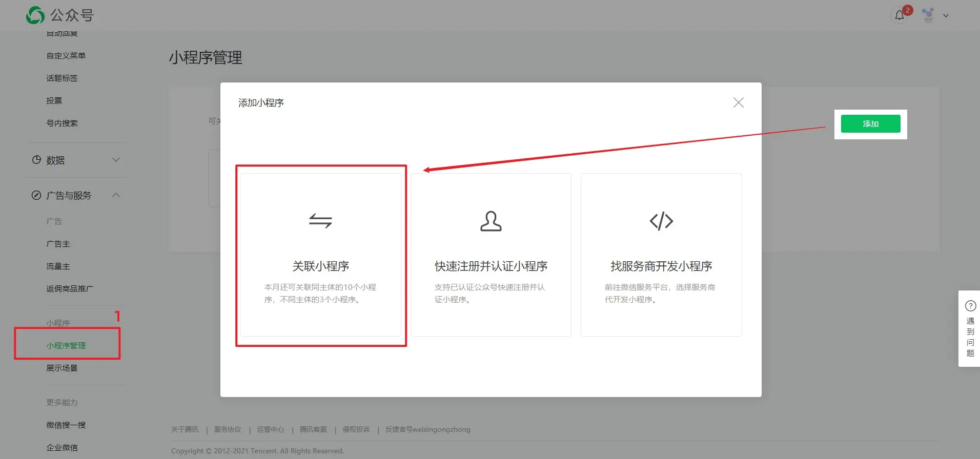Collapse the 广告与服务 sidebar section
Image resolution: width=980 pixels, height=459 pixels.
(116, 195)
